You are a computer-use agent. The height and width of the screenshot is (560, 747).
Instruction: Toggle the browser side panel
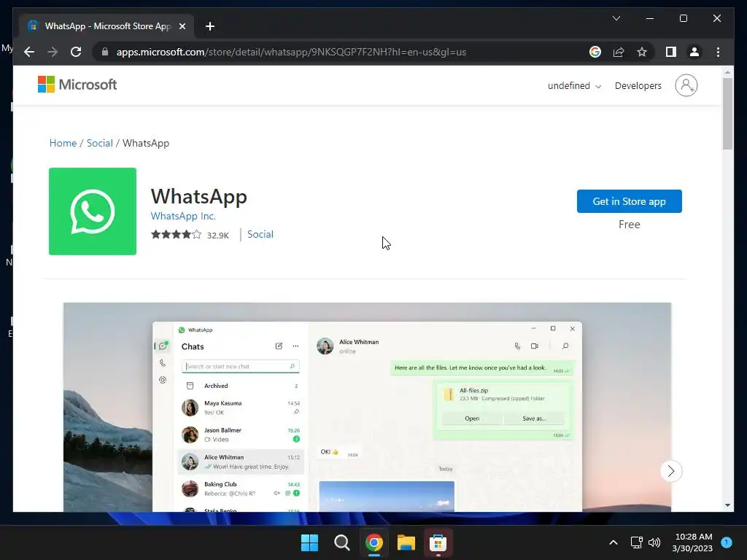click(x=671, y=52)
